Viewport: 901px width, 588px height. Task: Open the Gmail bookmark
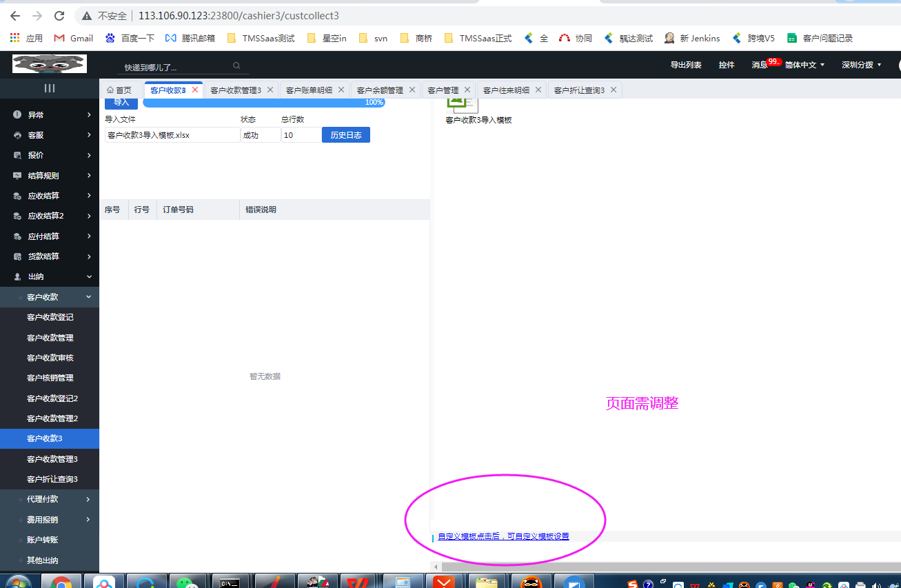(73, 38)
